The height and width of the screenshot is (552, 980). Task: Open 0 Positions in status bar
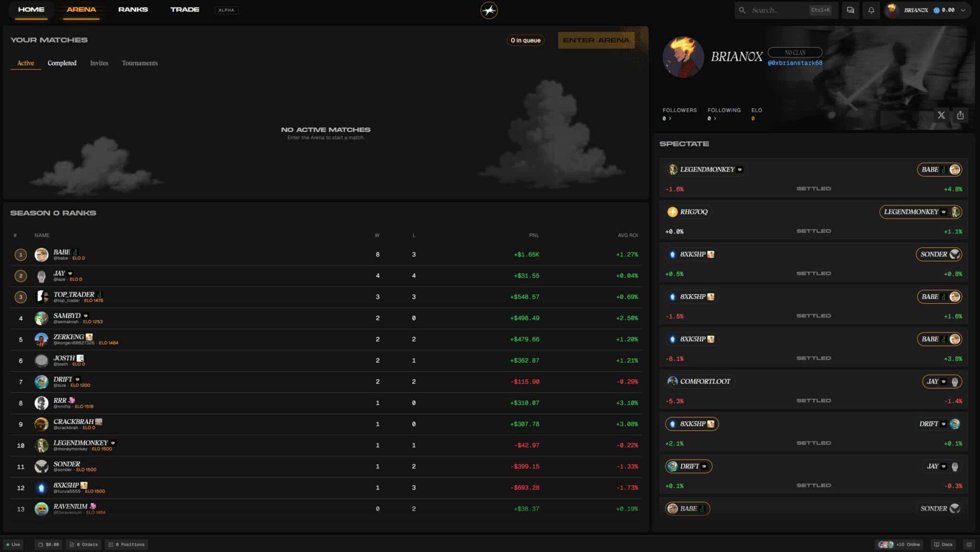pos(126,544)
